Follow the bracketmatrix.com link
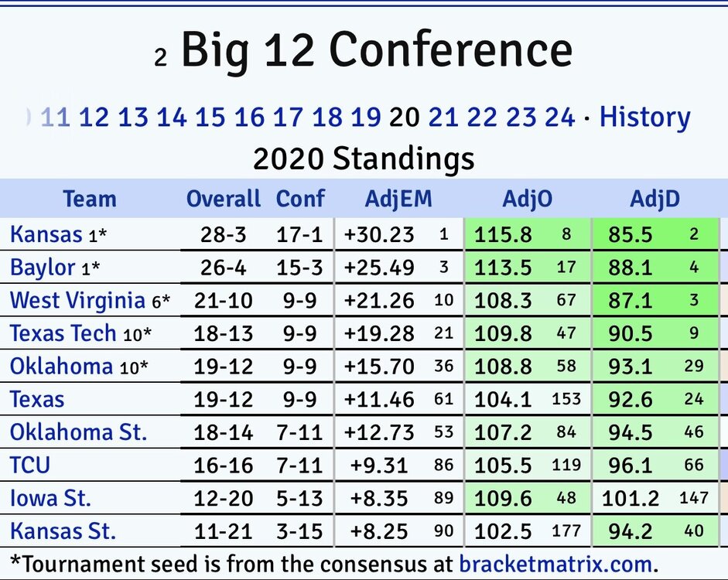This screenshot has width=728, height=580. [x=555, y=561]
